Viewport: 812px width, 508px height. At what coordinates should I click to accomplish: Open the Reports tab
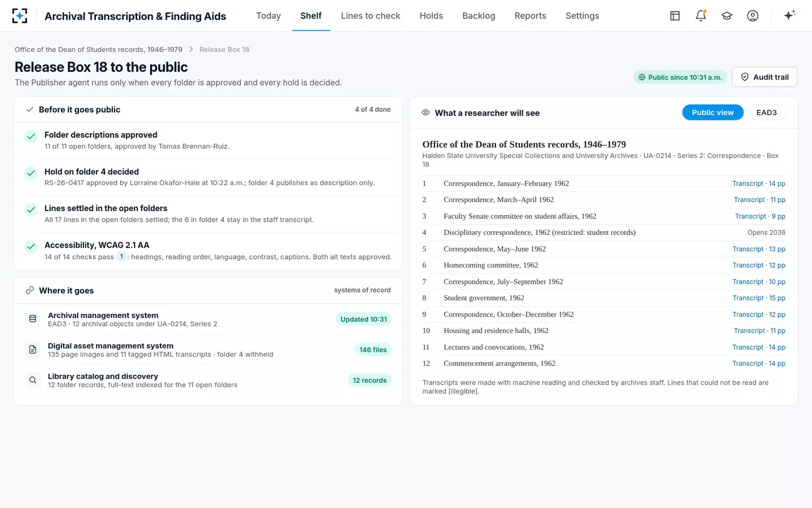click(530, 16)
